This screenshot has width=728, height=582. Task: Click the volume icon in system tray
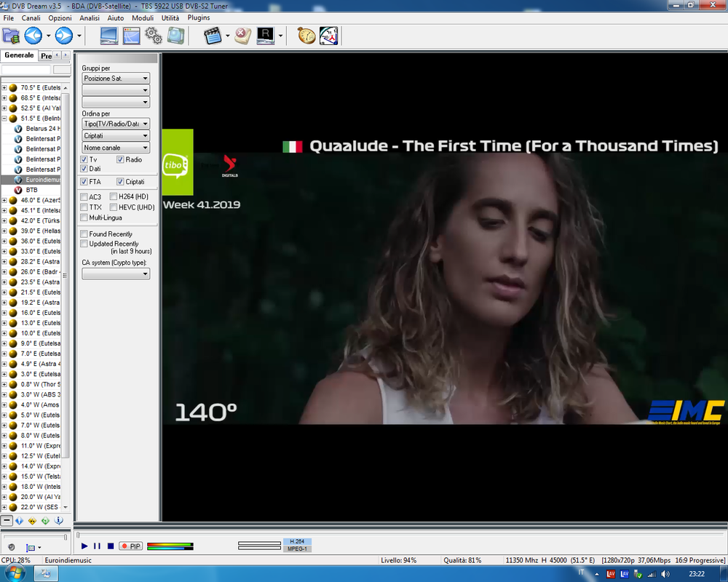pos(665,574)
